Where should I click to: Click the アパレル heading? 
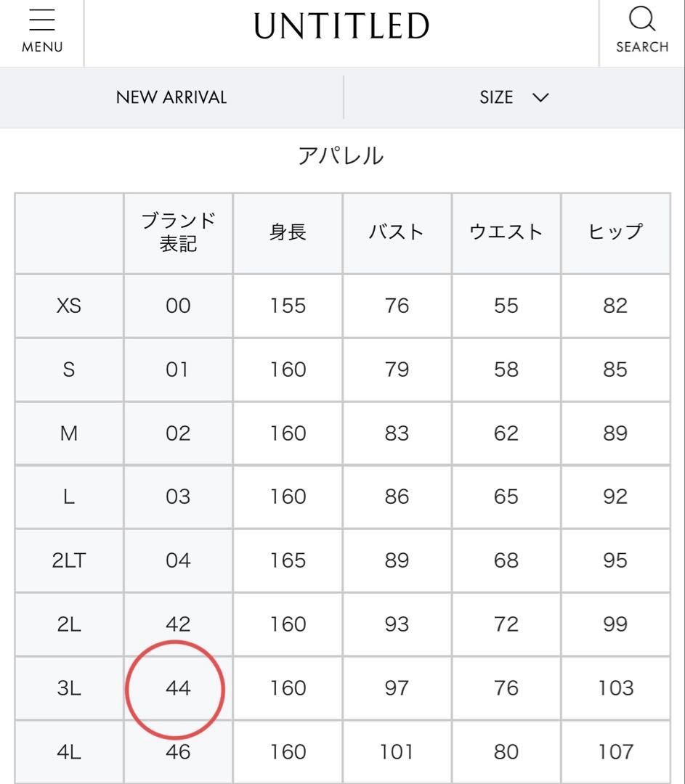(x=342, y=155)
